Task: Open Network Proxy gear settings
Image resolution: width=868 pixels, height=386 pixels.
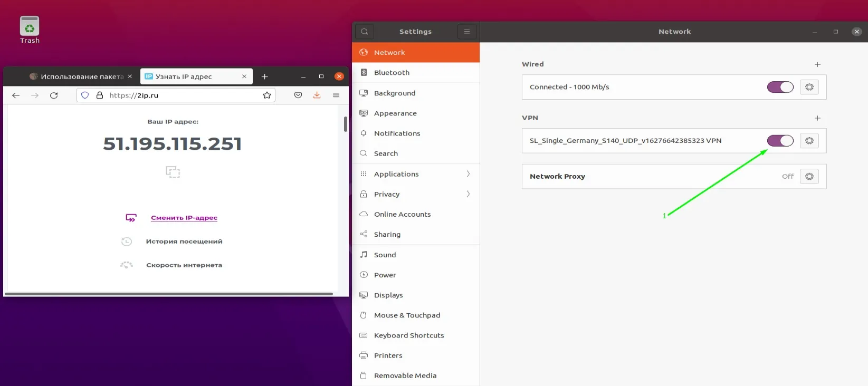Action: [809, 177]
